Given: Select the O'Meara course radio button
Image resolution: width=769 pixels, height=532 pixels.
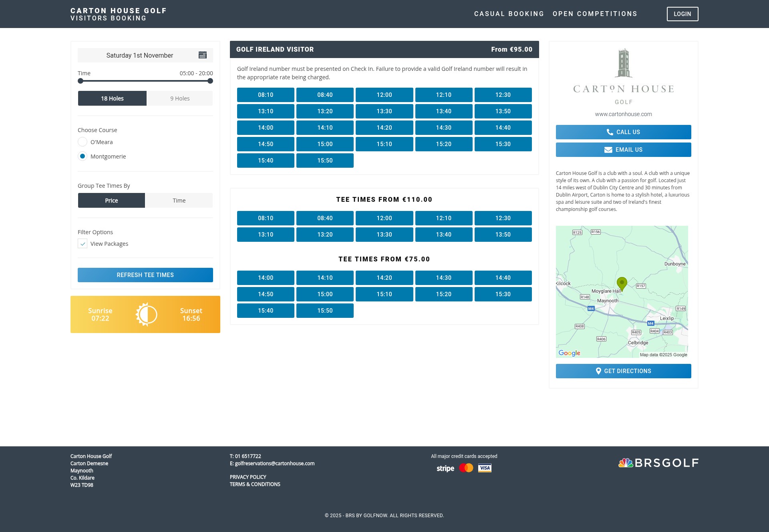Looking at the screenshot, I should 83,142.
